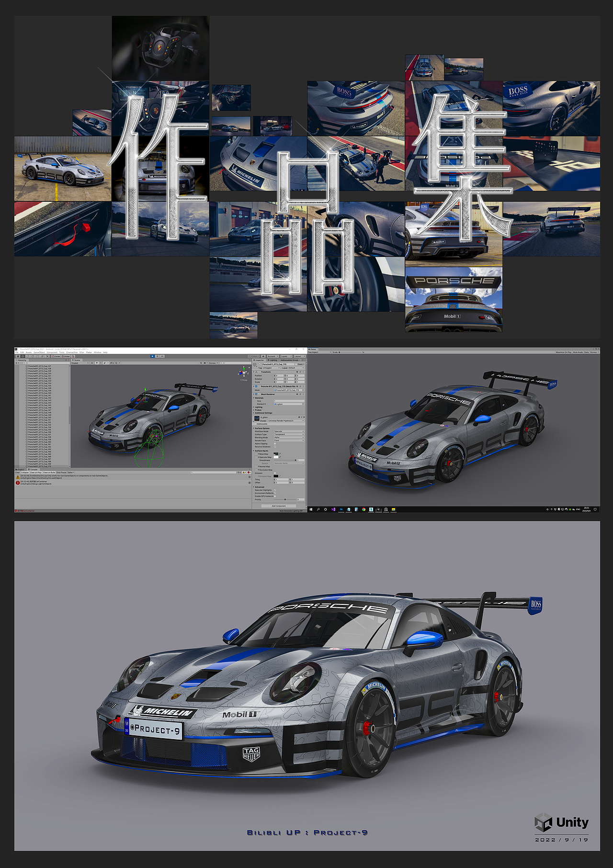Toggle the GameObject active checkbox
The height and width of the screenshot is (868, 613).
pos(260,364)
